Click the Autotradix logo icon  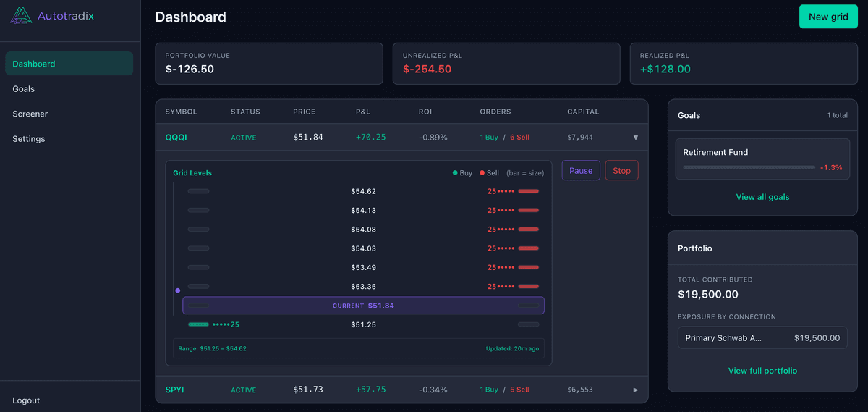[x=20, y=15]
